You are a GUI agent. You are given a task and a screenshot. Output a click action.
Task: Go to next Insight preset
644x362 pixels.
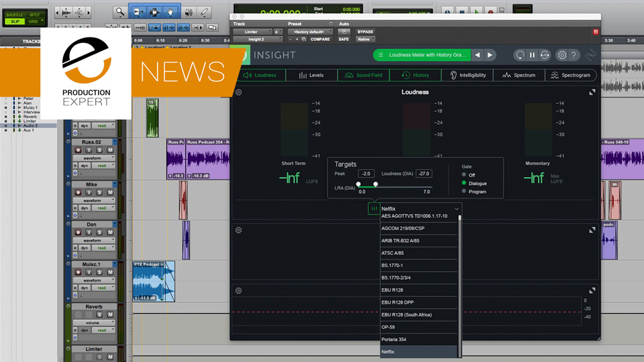click(490, 55)
